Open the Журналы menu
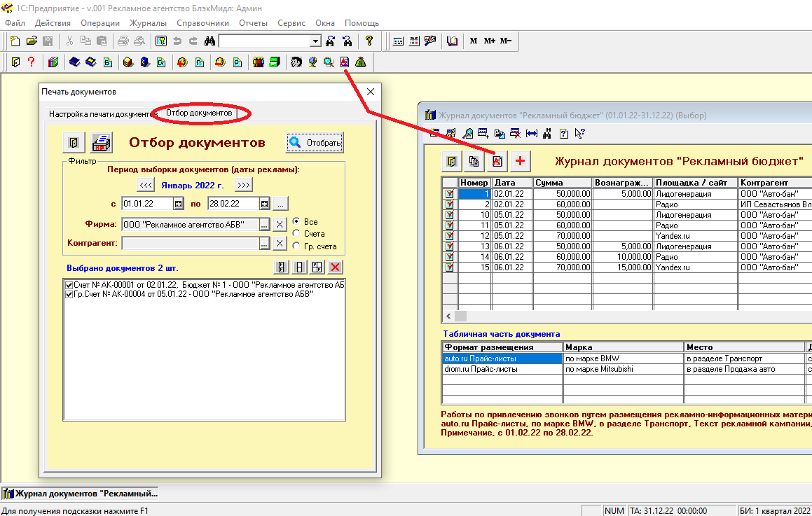The width and height of the screenshot is (812, 516). click(148, 23)
